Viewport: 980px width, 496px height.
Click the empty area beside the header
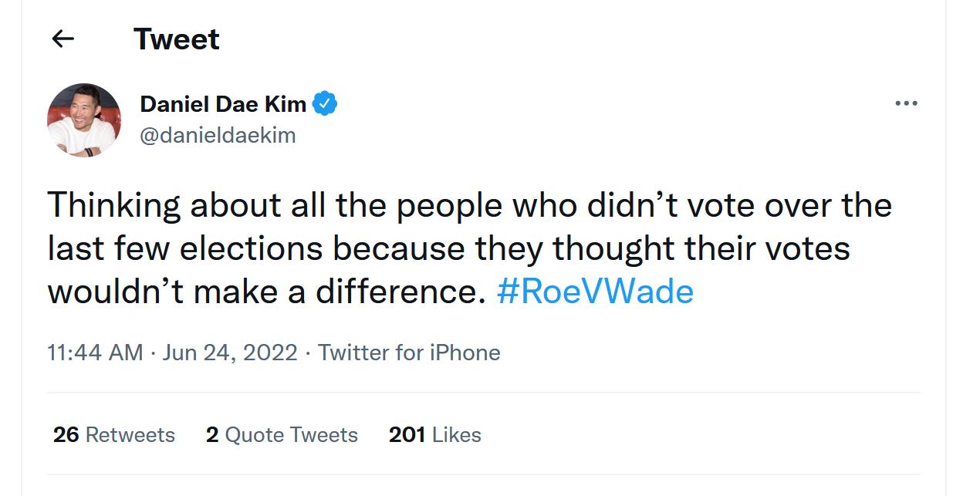617,38
